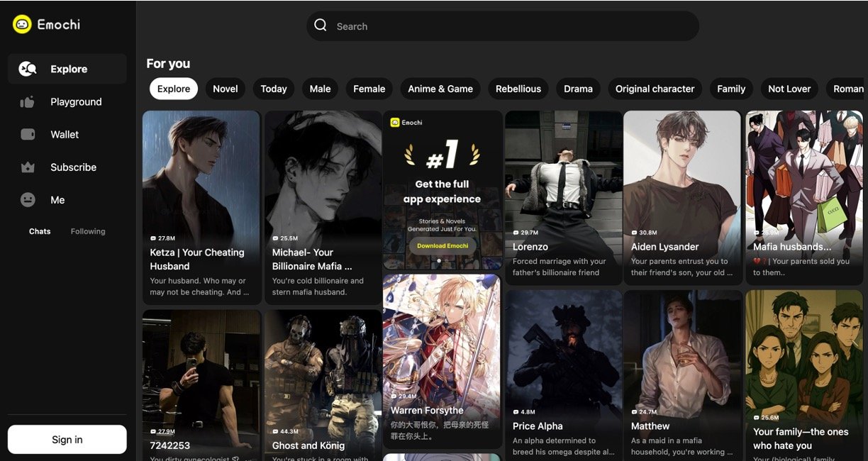The image size is (868, 461).
Task: Click the '4.8M' count on Price Alpha
Action: tap(527, 412)
